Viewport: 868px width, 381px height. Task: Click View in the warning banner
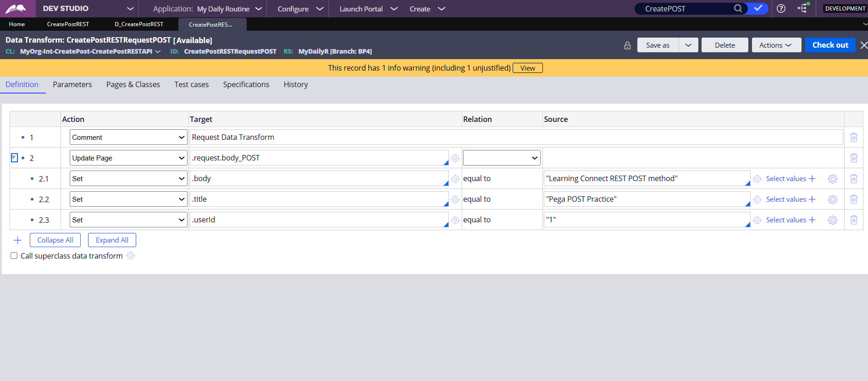527,68
